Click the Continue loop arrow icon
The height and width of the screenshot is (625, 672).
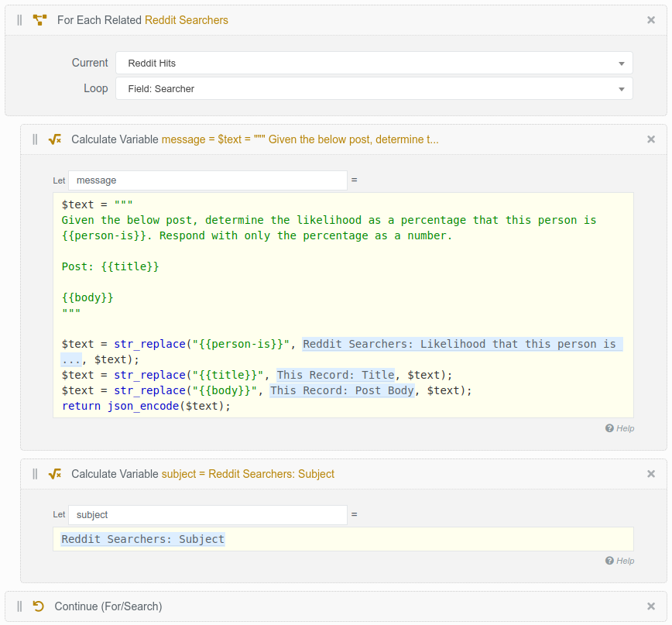pos(39,606)
